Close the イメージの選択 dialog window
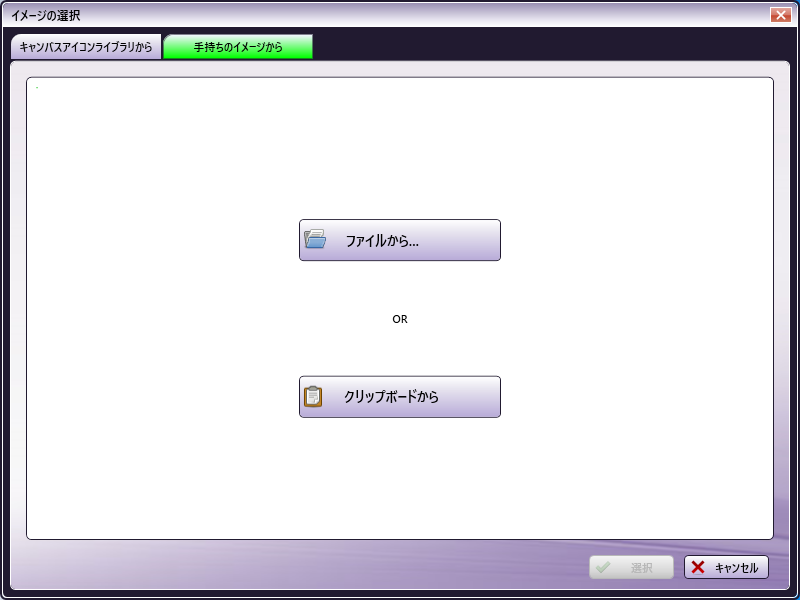Screen dimensions: 800x600 [780, 15]
